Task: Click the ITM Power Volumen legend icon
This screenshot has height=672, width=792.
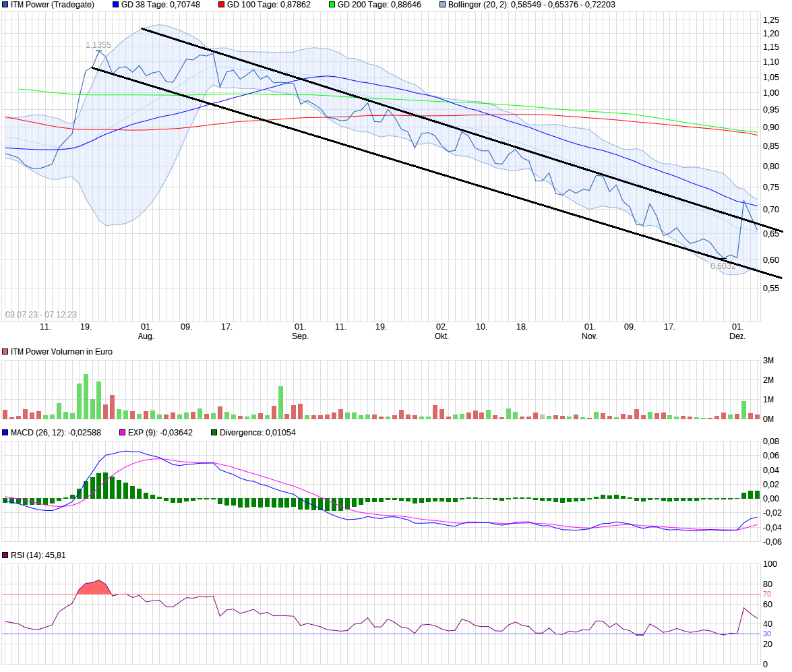Action: click(x=5, y=351)
